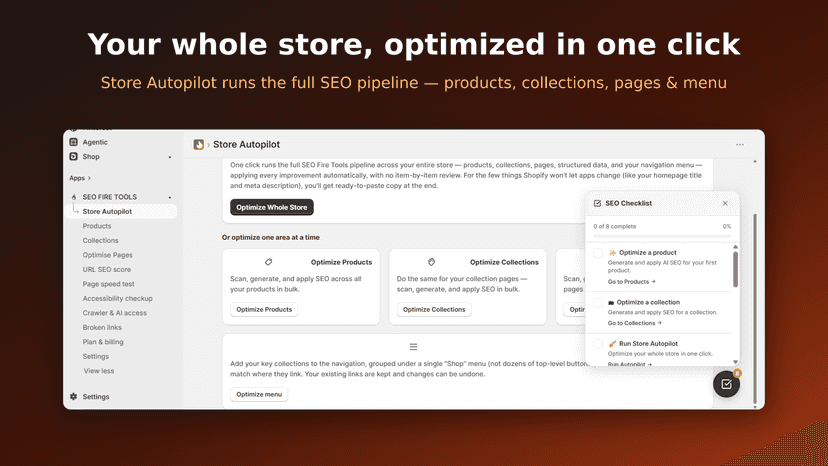Click the Agentic sidebar label
The image size is (828, 466).
(x=95, y=142)
